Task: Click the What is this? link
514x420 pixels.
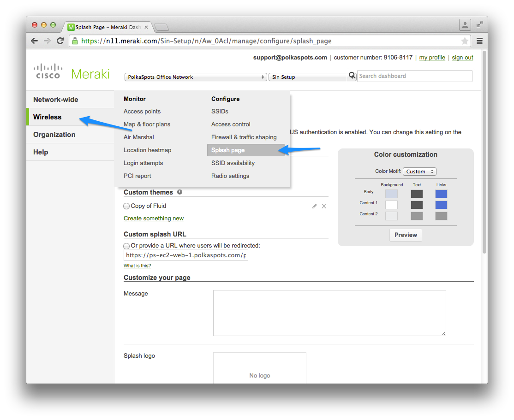Action: 137,266
